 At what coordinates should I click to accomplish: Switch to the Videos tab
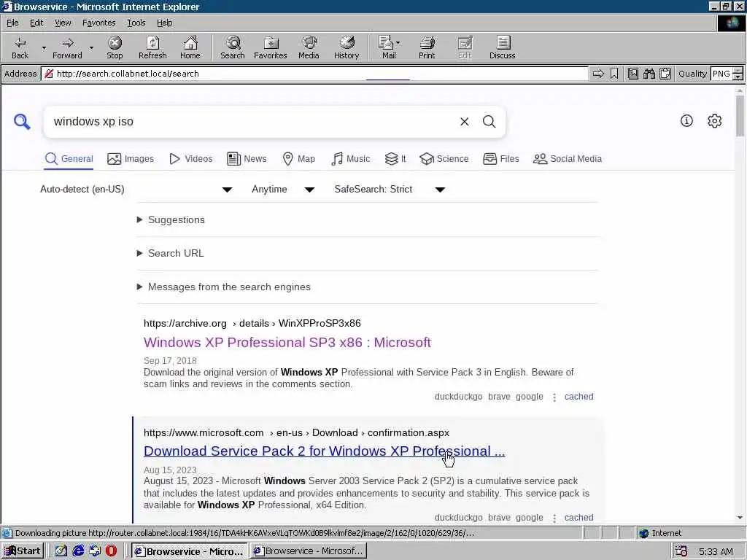coord(191,158)
